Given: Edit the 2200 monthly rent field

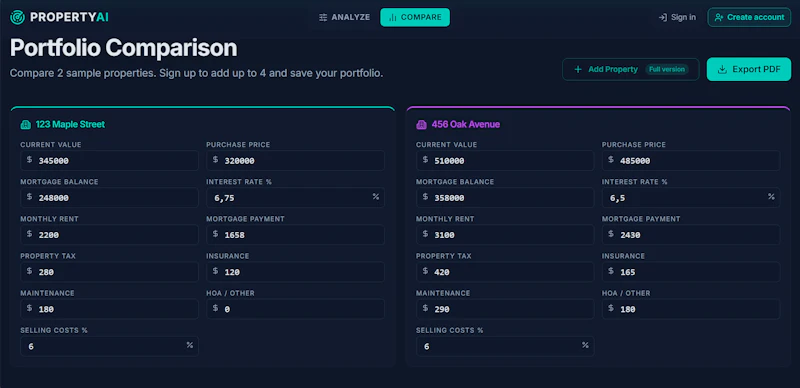Looking at the screenshot, I should coord(109,235).
